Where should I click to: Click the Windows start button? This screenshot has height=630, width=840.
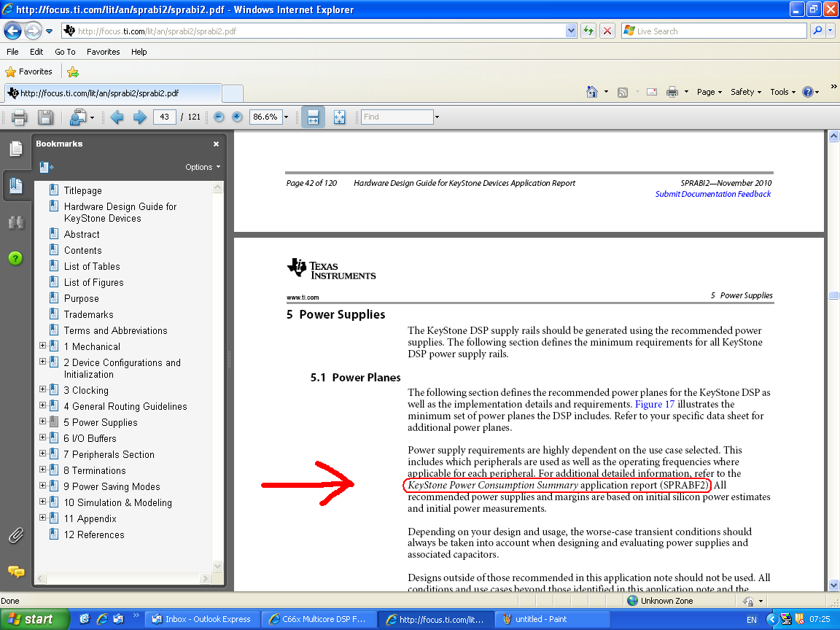pos(35,619)
